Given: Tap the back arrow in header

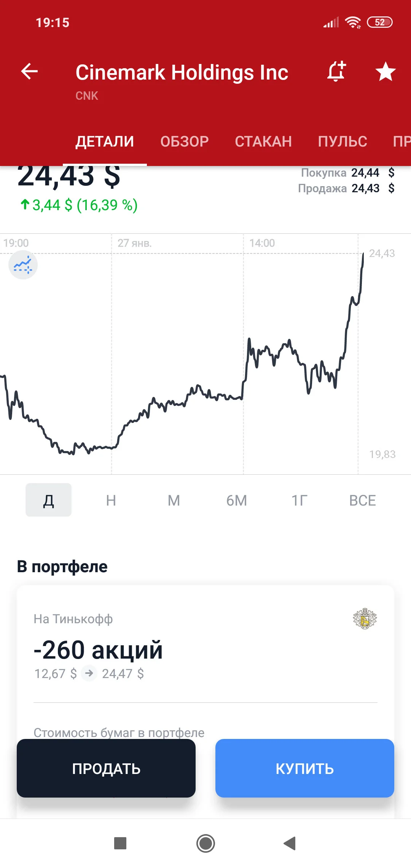Looking at the screenshot, I should click(x=29, y=71).
